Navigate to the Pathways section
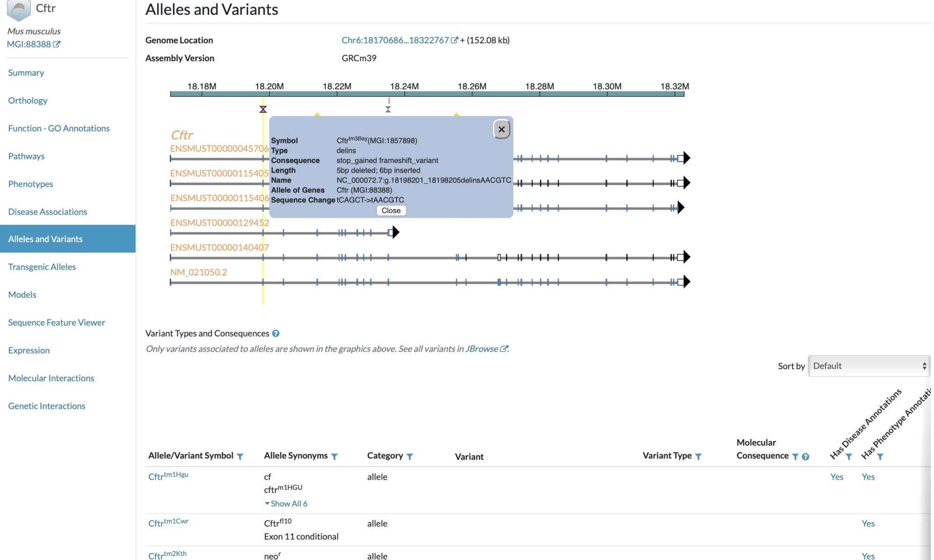Viewport: 934px width, 560px height. pos(26,156)
